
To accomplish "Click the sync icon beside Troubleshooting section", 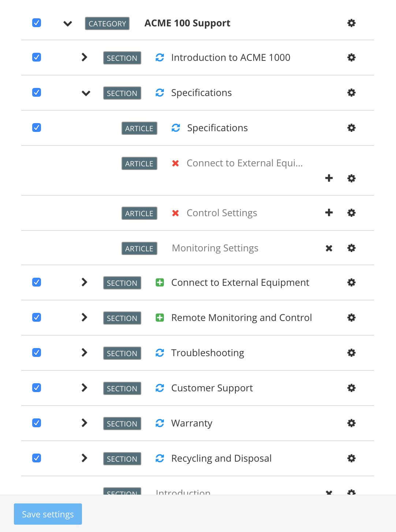I will pyautogui.click(x=159, y=353).
